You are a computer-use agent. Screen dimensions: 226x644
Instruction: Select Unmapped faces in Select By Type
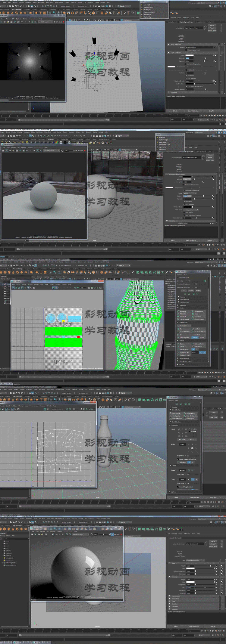pos(190,419)
